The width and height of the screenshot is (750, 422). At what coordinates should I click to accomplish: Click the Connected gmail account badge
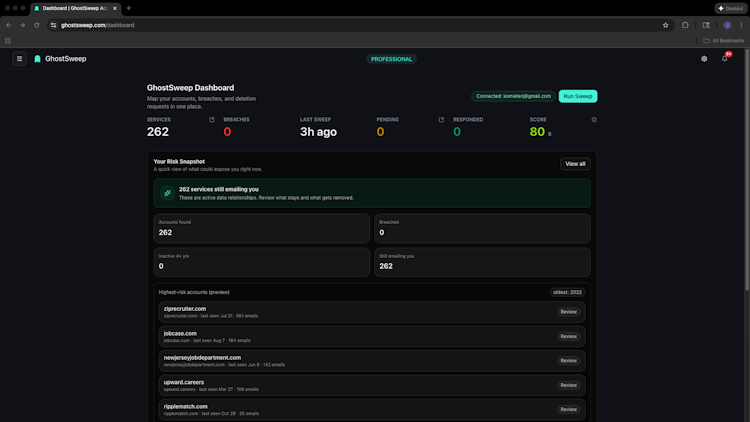[x=513, y=96]
